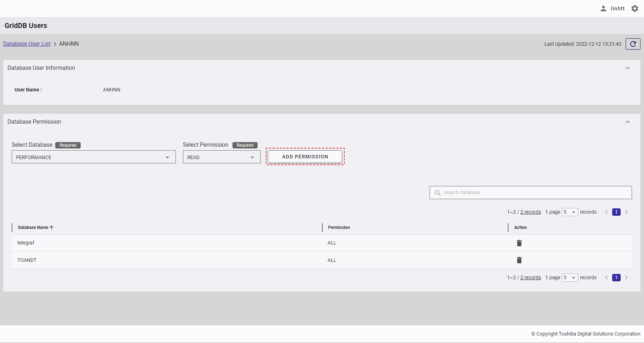Viewport: 644px width, 343px height.
Task: Open the Select Permission dropdown
Action: point(222,157)
